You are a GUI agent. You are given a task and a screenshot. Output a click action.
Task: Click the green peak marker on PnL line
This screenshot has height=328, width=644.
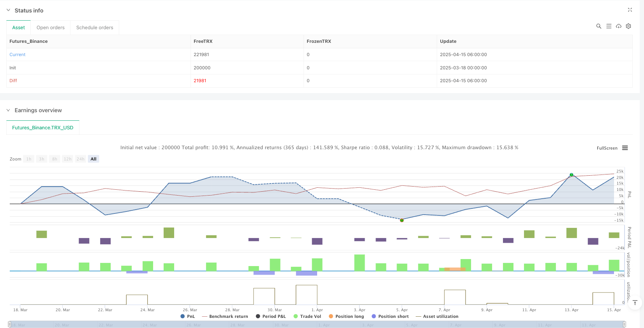(x=571, y=175)
